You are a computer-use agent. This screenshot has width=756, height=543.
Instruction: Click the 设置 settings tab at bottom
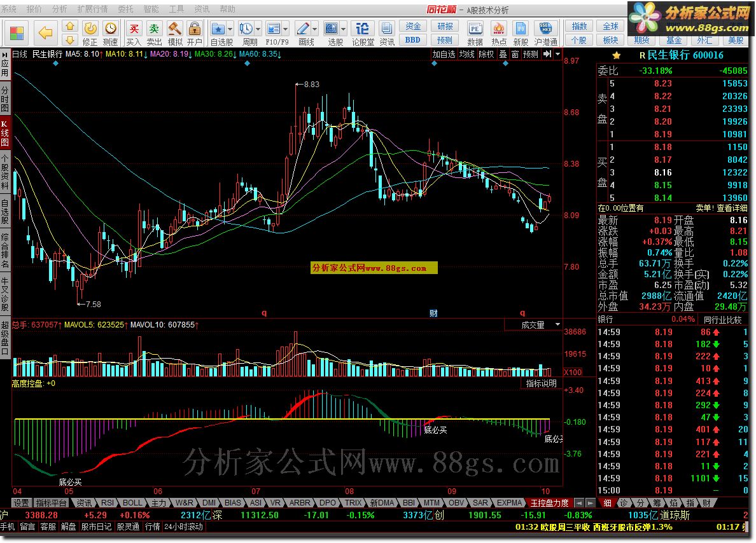(21, 503)
